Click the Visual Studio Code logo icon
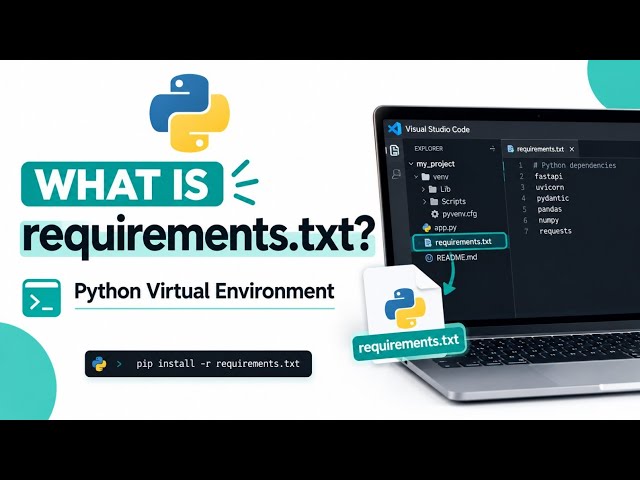 (394, 129)
